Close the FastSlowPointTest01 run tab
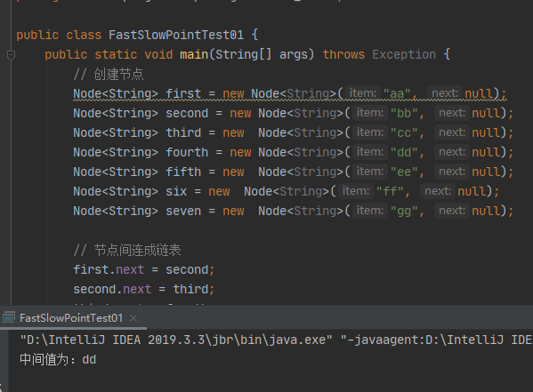This screenshot has height=392, width=533. point(133,318)
